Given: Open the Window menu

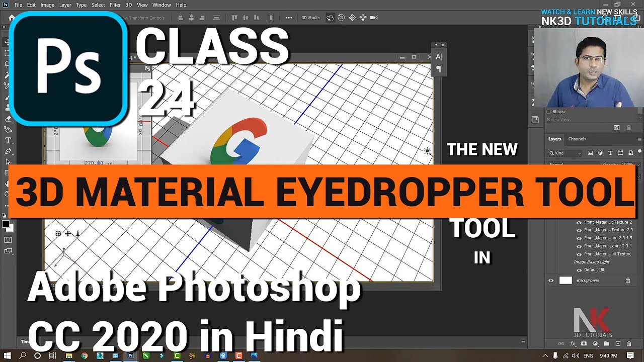Looking at the screenshot, I should [162, 5].
